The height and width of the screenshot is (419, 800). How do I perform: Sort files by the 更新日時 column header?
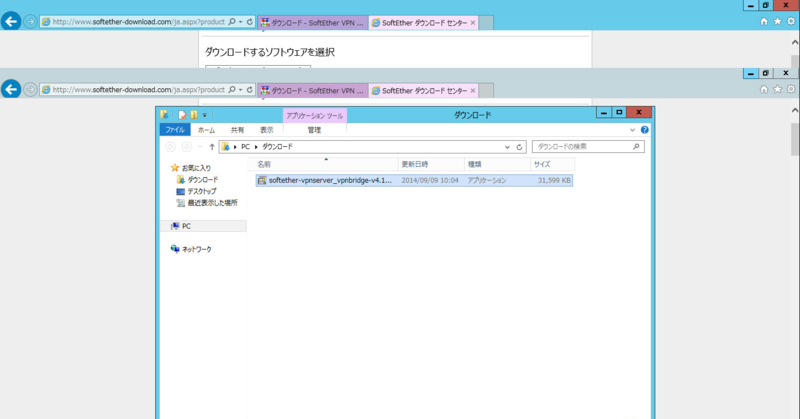point(431,164)
